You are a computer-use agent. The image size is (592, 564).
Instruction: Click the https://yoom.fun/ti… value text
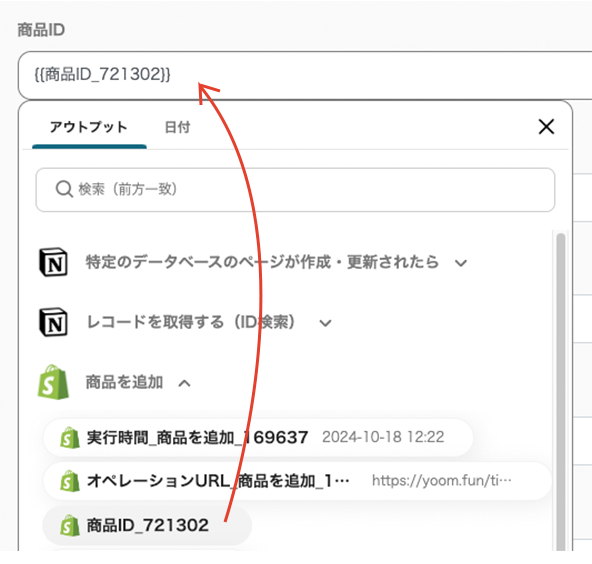point(441,481)
